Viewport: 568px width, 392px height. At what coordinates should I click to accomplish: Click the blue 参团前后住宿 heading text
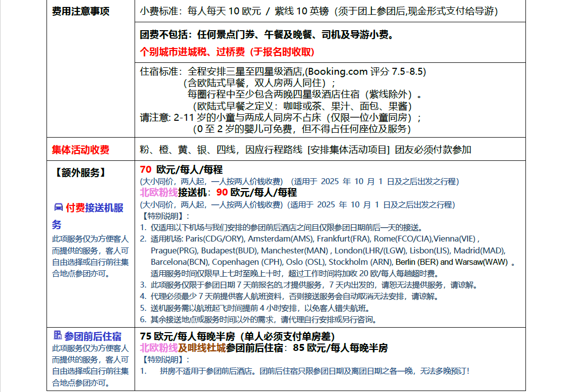pyautogui.click(x=93, y=336)
